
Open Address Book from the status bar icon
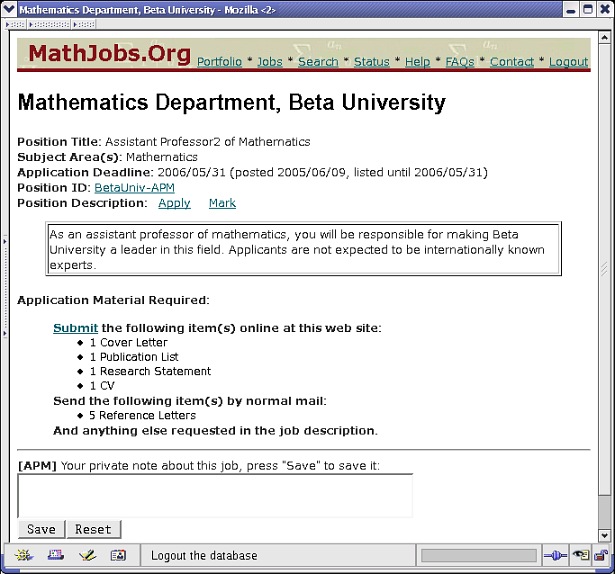point(118,555)
